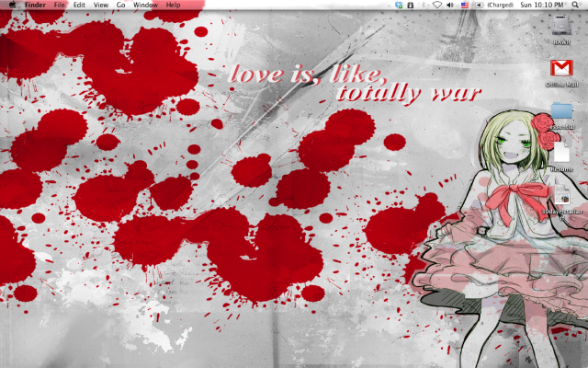Image resolution: width=588 pixels, height=368 pixels.
Task: Open the Dropbox menu bar icon
Action: 398,6
